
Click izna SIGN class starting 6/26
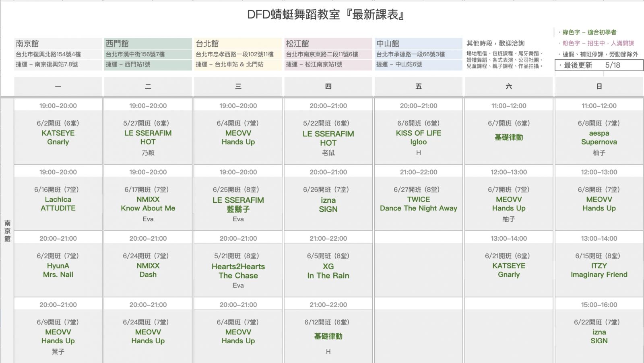(x=328, y=204)
